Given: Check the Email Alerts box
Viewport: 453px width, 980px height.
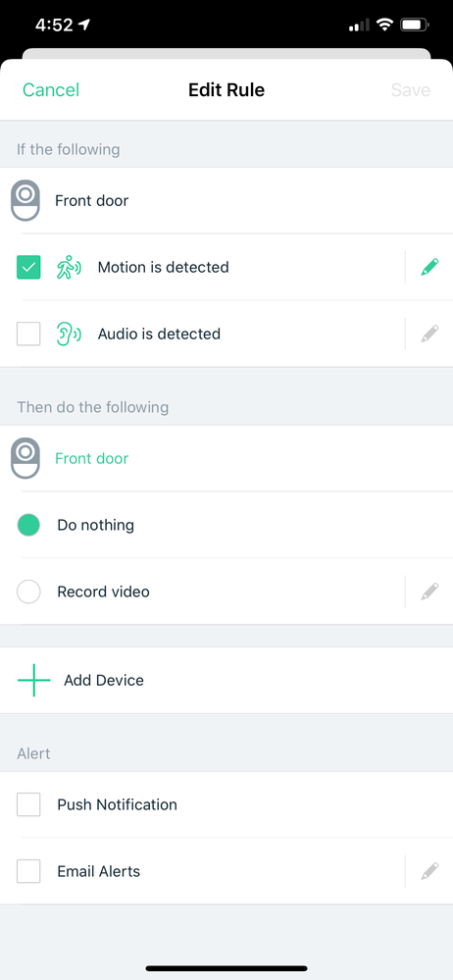Looking at the screenshot, I should (28, 871).
